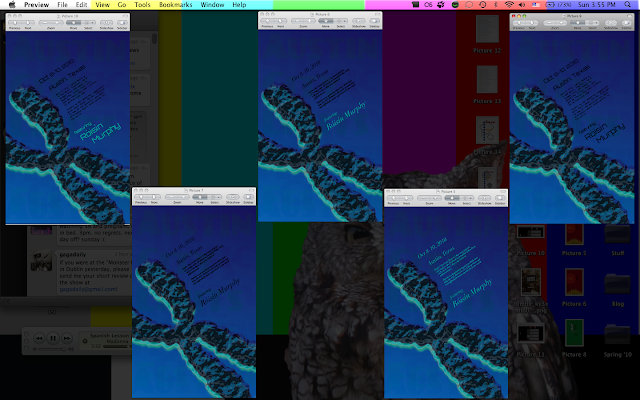Toggle Sidebar in Picture 18 window
This screenshot has width=640, height=400.
[122, 22]
